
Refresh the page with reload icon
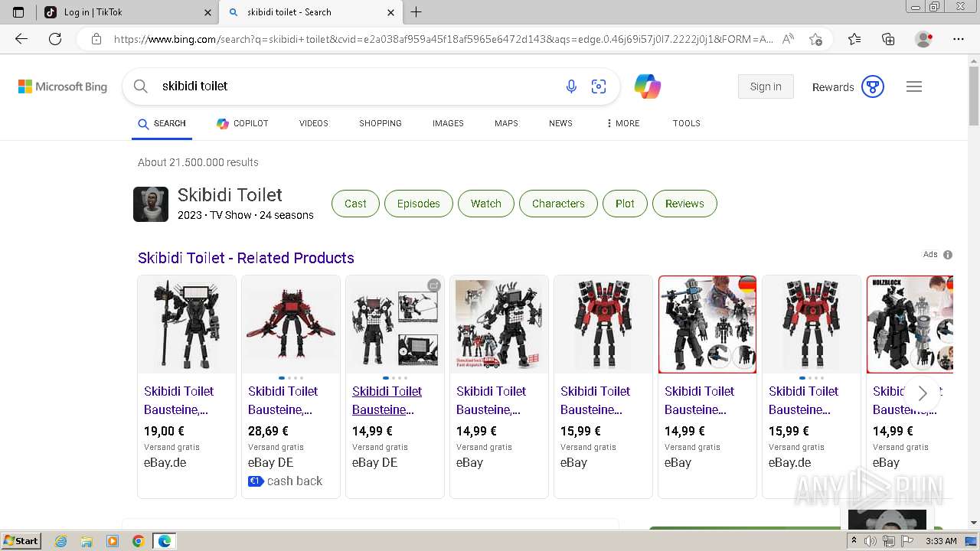pos(55,39)
